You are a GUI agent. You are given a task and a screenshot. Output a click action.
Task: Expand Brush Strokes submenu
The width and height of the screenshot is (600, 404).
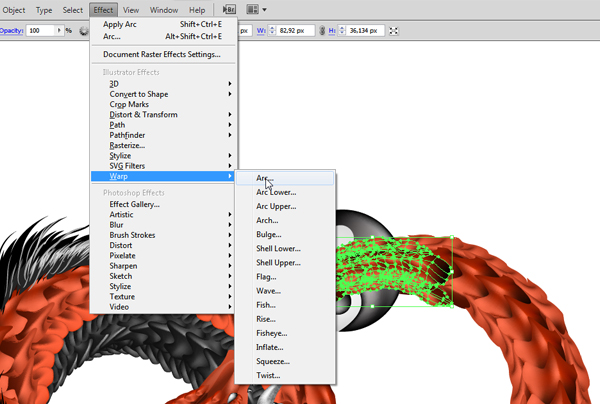163,235
